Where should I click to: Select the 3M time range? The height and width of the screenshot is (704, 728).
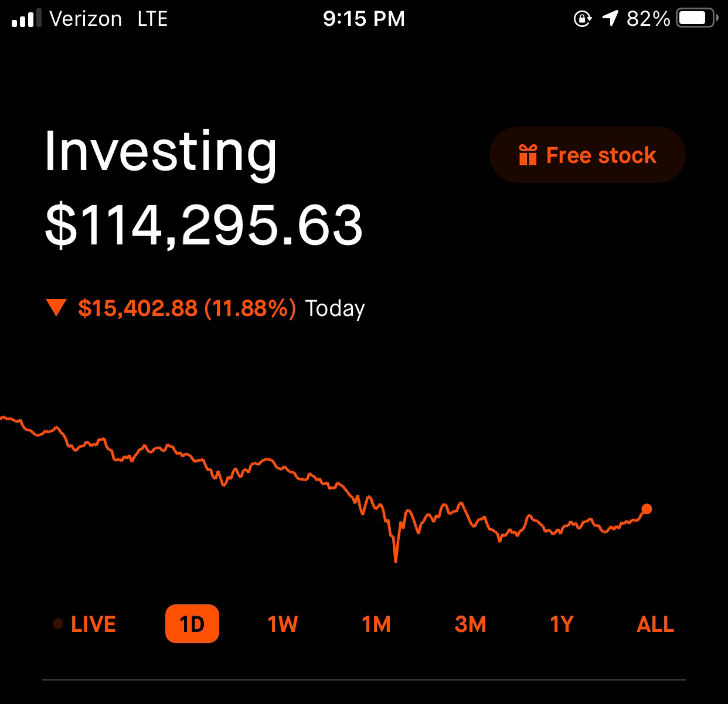tap(470, 624)
